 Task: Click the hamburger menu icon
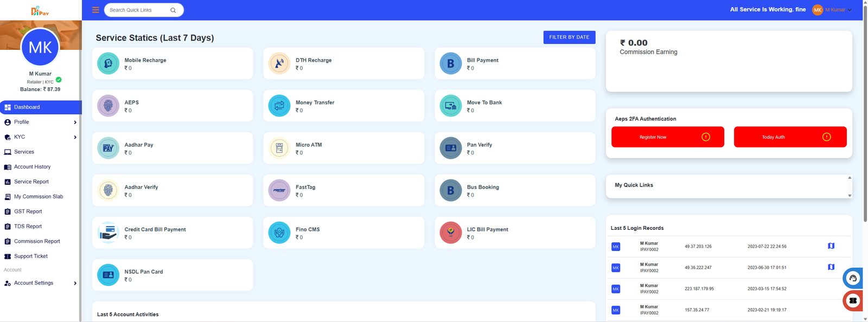coord(95,10)
